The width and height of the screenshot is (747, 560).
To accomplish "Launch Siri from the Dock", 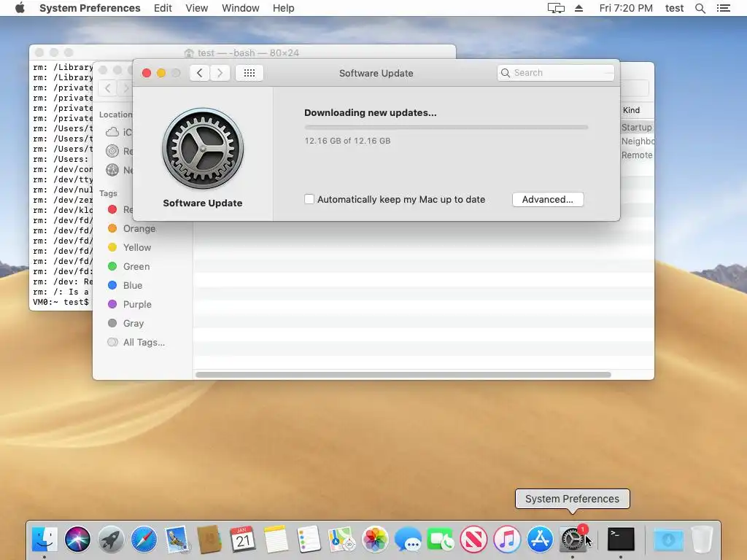I will [x=77, y=539].
